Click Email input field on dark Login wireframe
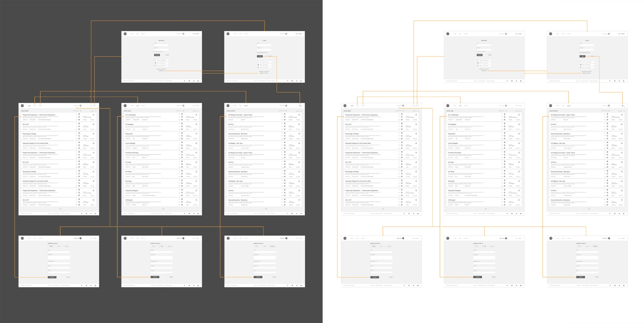644x323 pixels. click(264, 45)
